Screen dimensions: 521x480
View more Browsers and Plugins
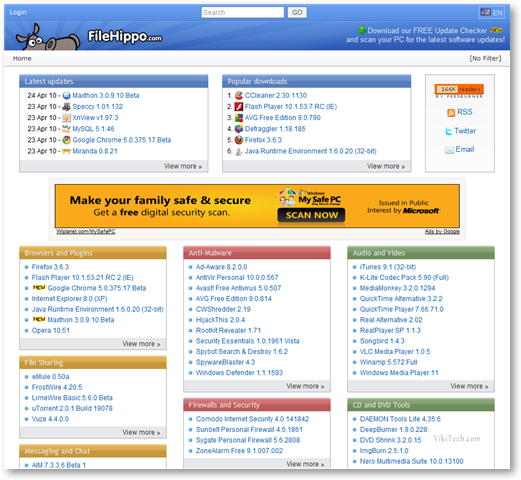[141, 344]
